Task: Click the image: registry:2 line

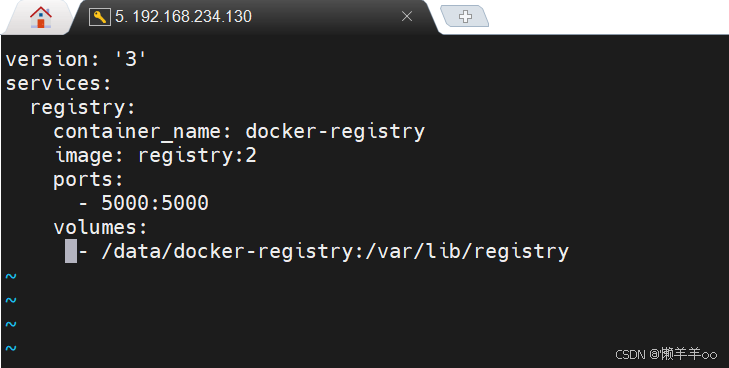Action: 156,156
